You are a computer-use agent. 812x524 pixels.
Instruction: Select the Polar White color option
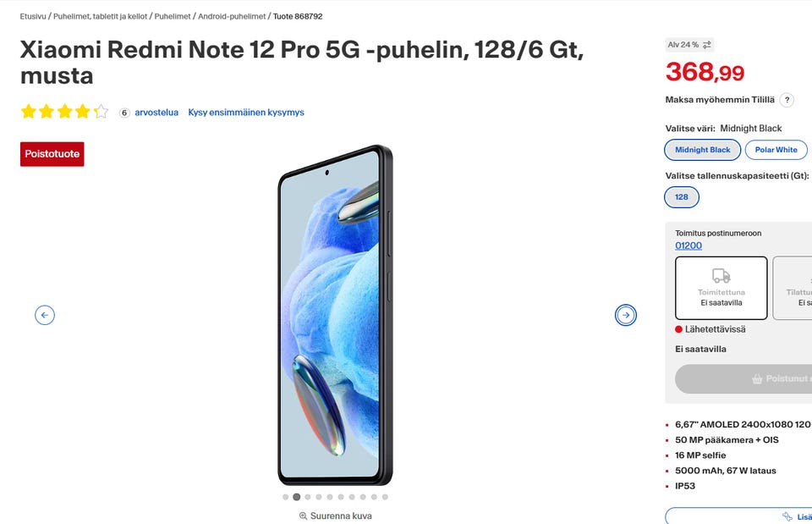click(x=776, y=150)
